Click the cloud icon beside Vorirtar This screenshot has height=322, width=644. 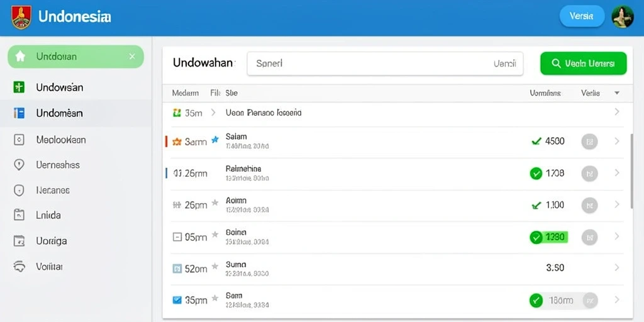(19, 267)
